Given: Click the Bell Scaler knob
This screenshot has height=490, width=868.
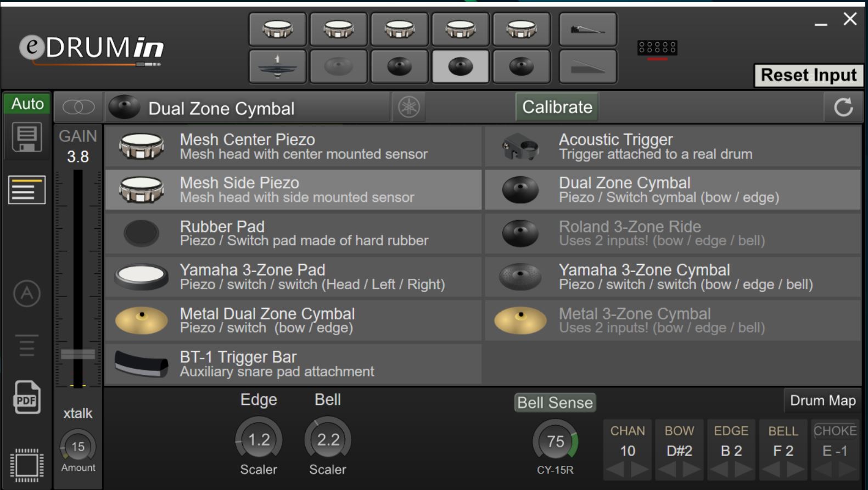Looking at the screenshot, I should coord(328,440).
